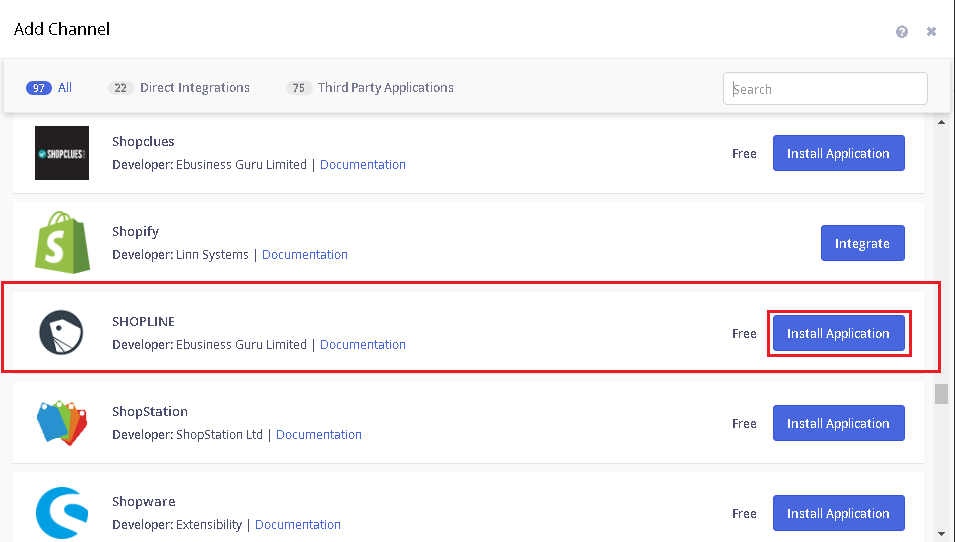The width and height of the screenshot is (955, 542).
Task: Click the scrollbar down arrow
Action: coord(942,535)
